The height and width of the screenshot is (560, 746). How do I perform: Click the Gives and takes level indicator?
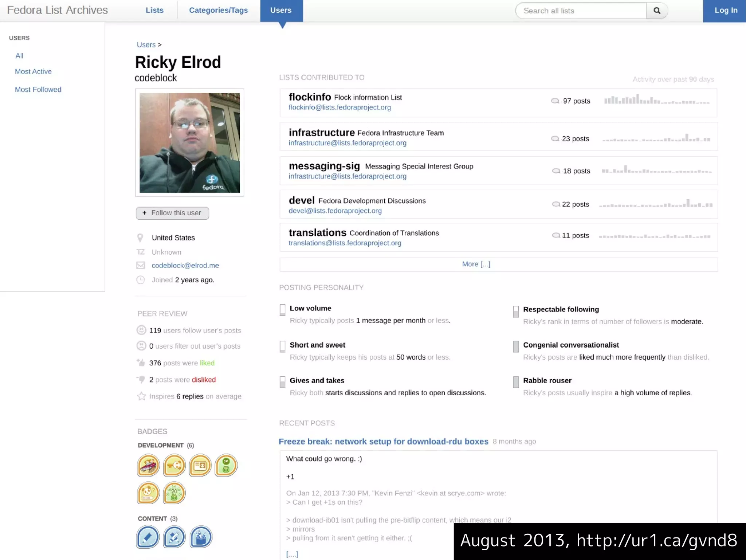pyautogui.click(x=282, y=382)
